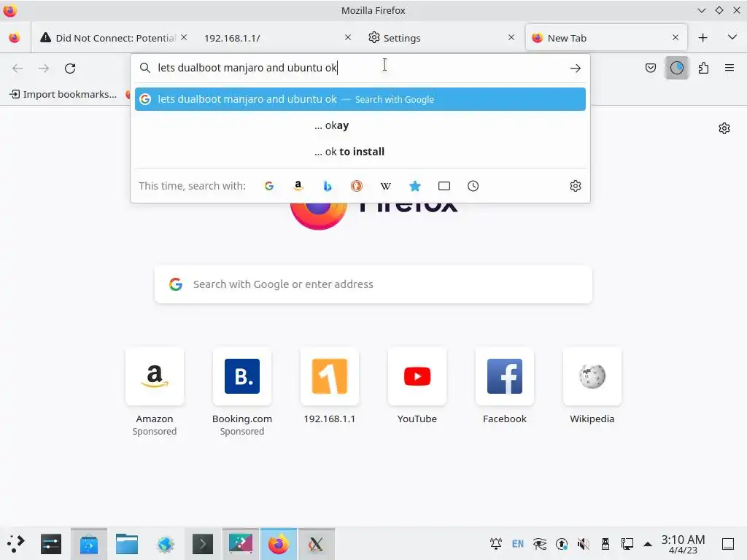Open the Firefox hamburger application menu
Viewport: 747px width, 560px height.
(x=729, y=68)
